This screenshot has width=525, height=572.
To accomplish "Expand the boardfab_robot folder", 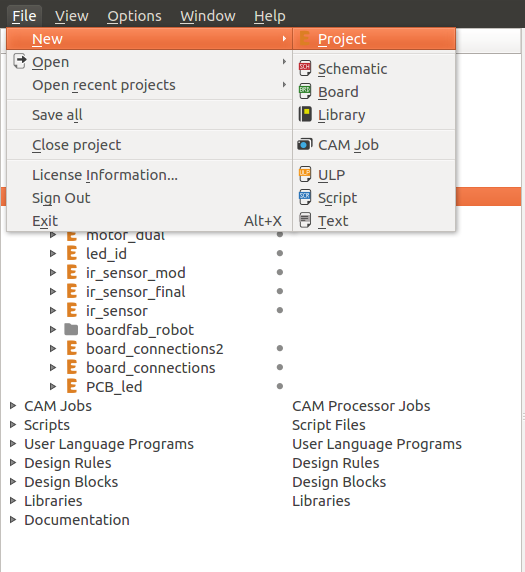I will tap(53, 329).
